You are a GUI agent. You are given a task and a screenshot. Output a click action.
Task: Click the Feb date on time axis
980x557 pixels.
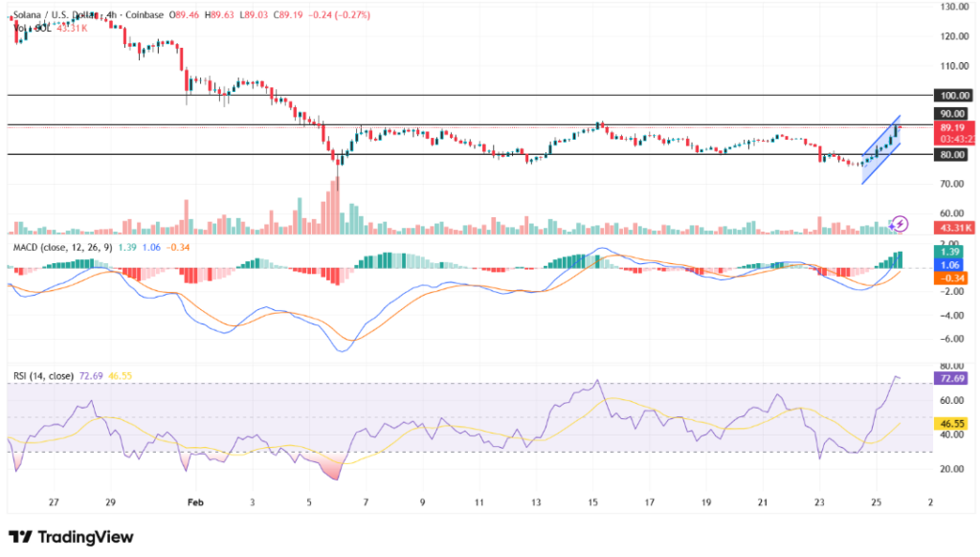(x=196, y=501)
